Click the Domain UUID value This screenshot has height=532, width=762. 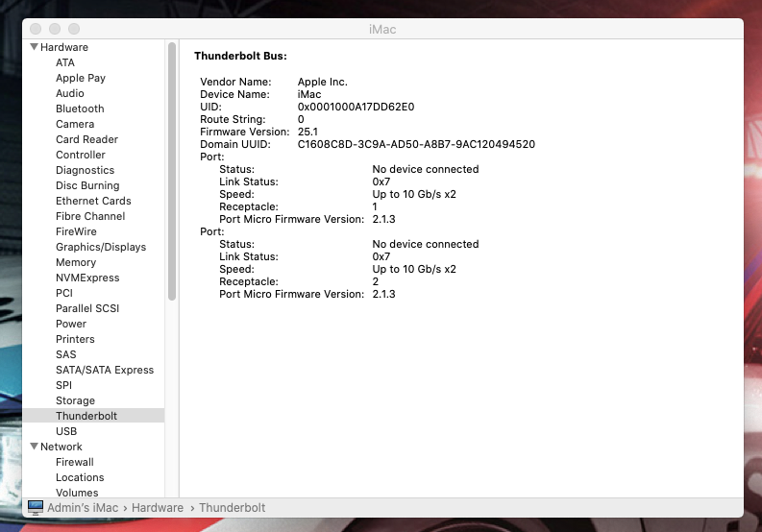pos(416,144)
